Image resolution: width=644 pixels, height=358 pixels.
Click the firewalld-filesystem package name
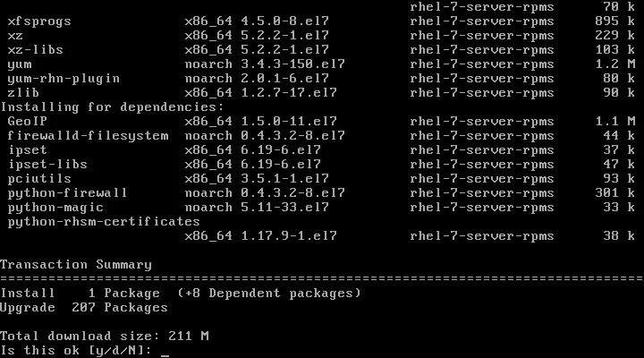(x=88, y=135)
